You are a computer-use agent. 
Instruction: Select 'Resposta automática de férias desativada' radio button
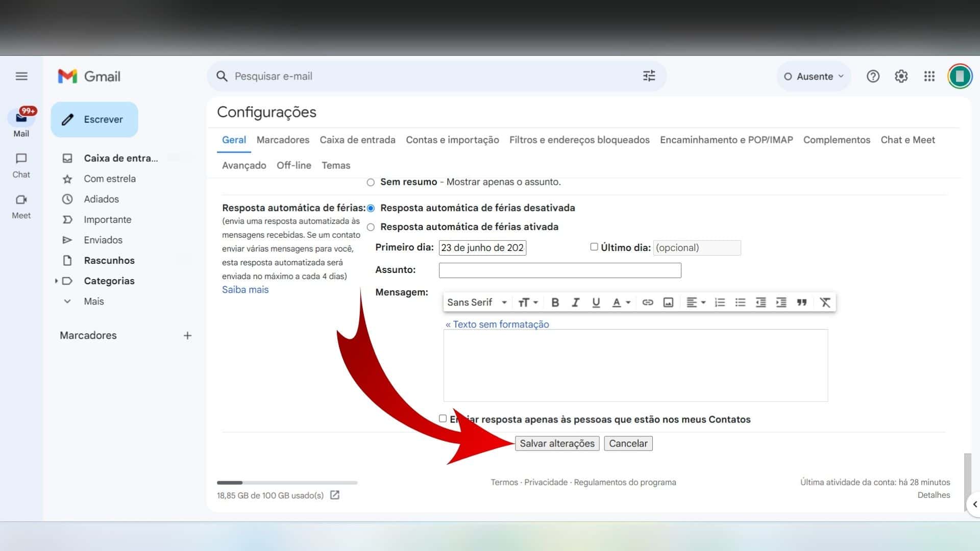point(371,208)
